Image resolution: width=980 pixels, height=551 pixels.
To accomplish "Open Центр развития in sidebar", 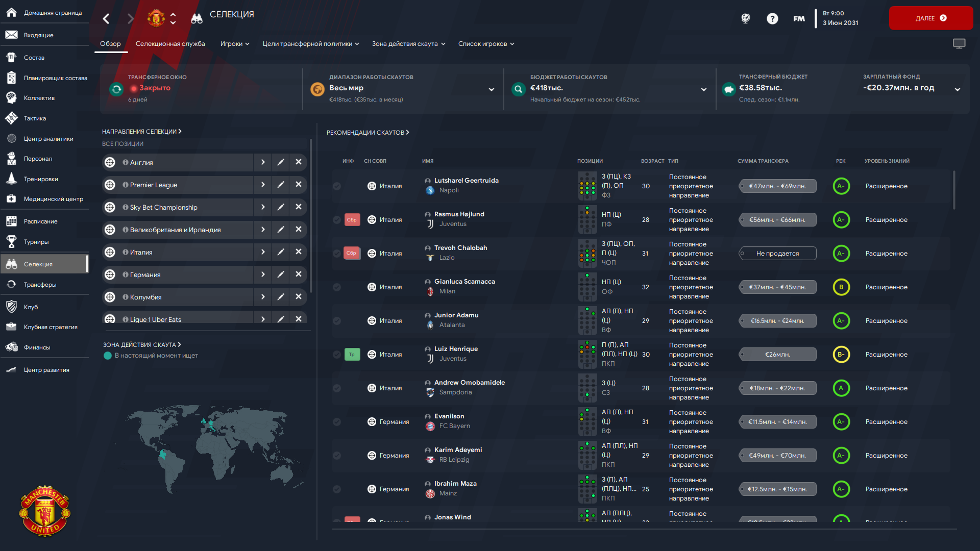I will [45, 370].
